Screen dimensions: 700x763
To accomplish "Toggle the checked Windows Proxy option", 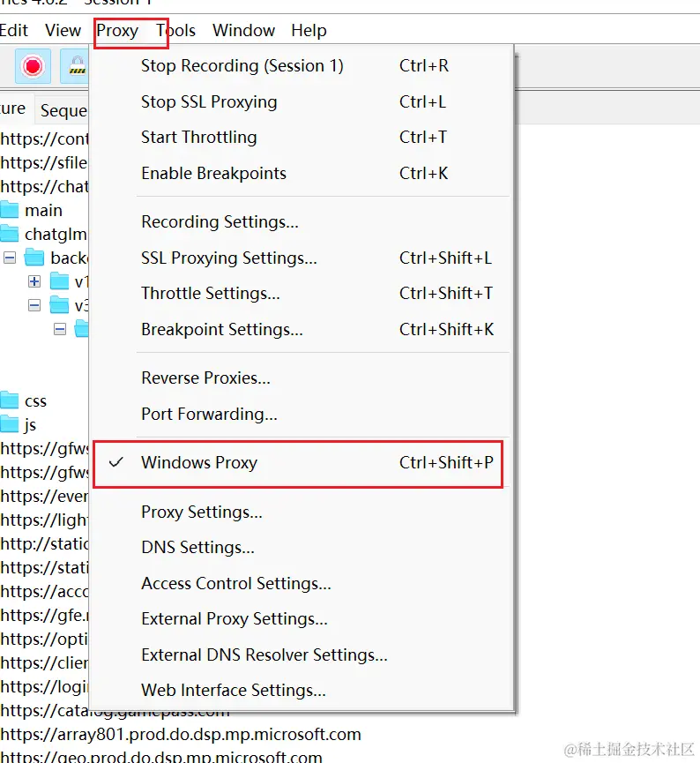I will click(302, 463).
